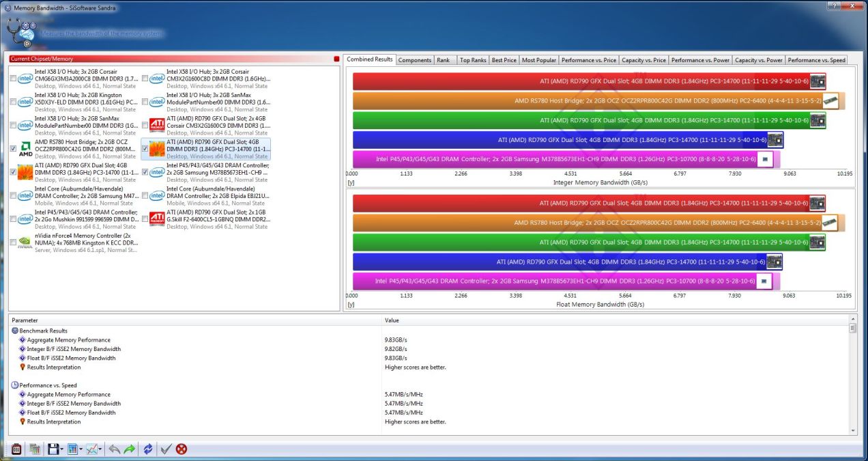This screenshot has width=868, height=461.
Task: Select the Performance vs. Price tab
Action: click(x=589, y=60)
